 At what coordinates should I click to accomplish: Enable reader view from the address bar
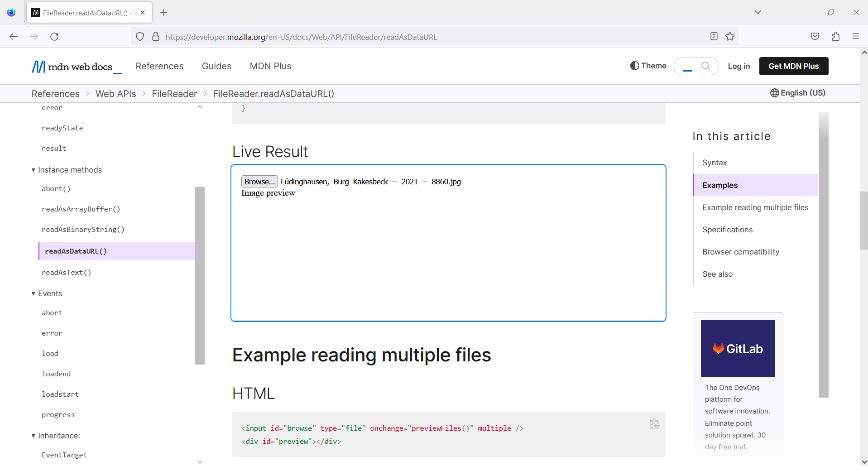(x=714, y=37)
